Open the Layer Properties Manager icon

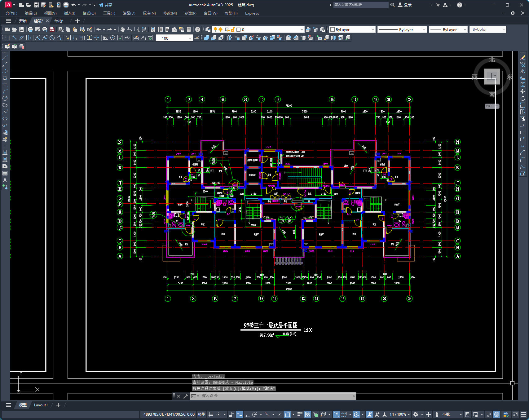208,29
